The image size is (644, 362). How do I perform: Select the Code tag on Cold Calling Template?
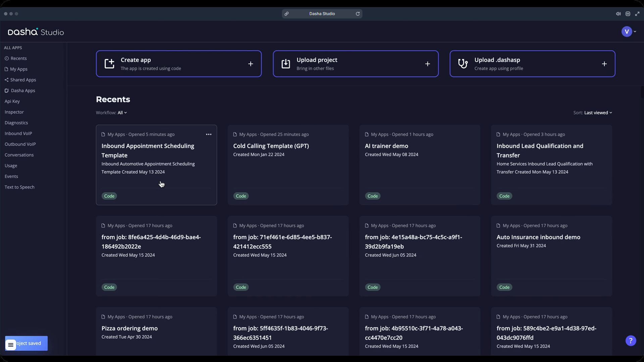(241, 196)
